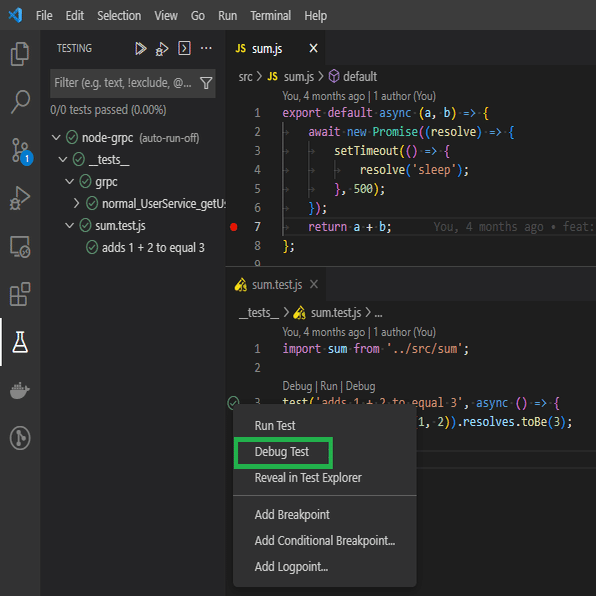Image resolution: width=596 pixels, height=596 pixels.
Task: Close the sum.js editor tab
Action: (x=313, y=48)
